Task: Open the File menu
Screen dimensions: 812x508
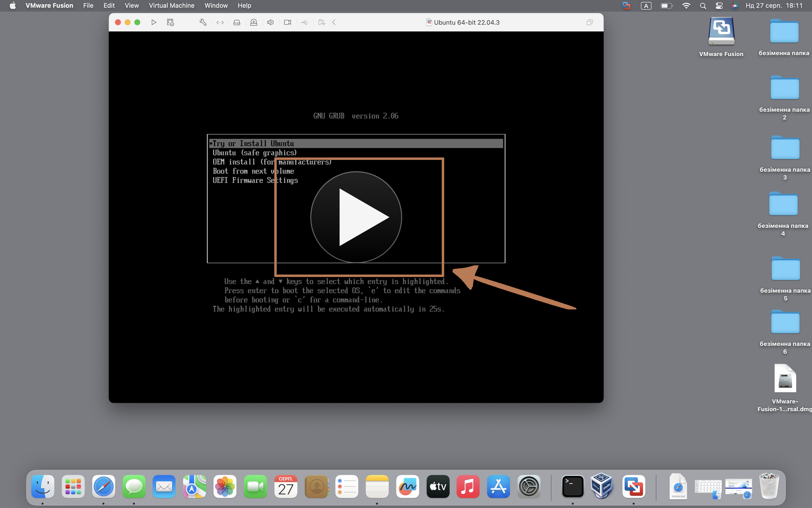Action: (88, 5)
